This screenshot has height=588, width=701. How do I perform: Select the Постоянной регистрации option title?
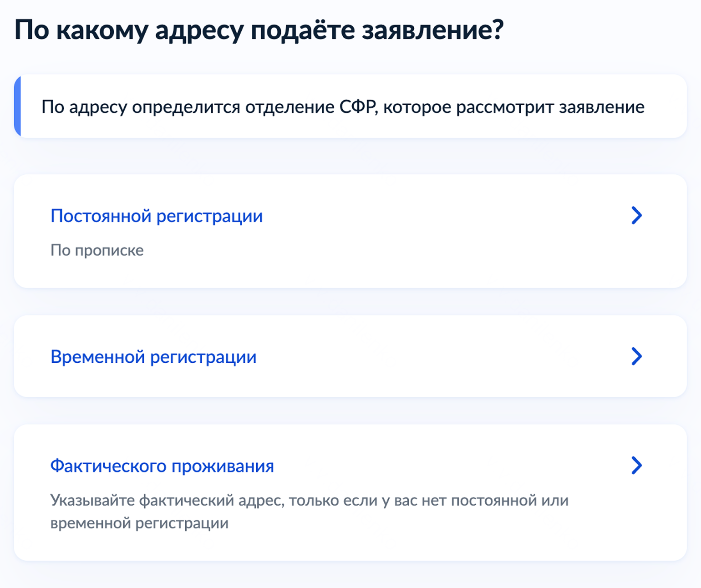coord(157,216)
